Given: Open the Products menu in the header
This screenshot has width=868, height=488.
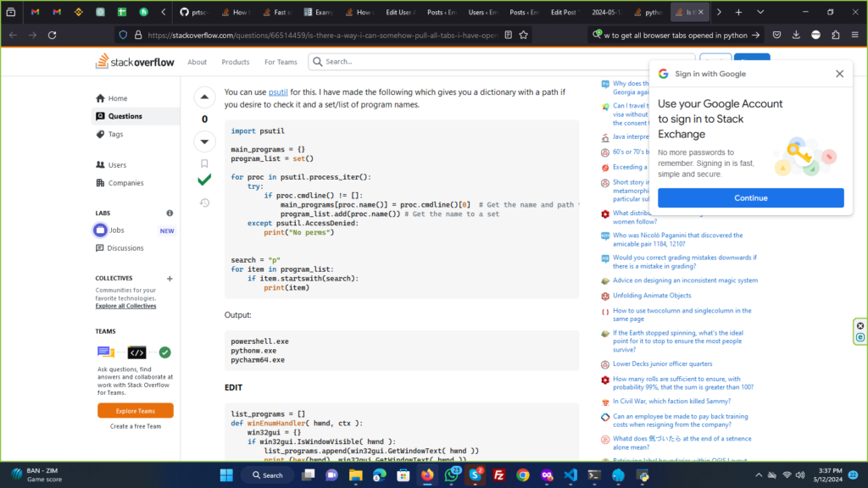Looking at the screenshot, I should (236, 62).
